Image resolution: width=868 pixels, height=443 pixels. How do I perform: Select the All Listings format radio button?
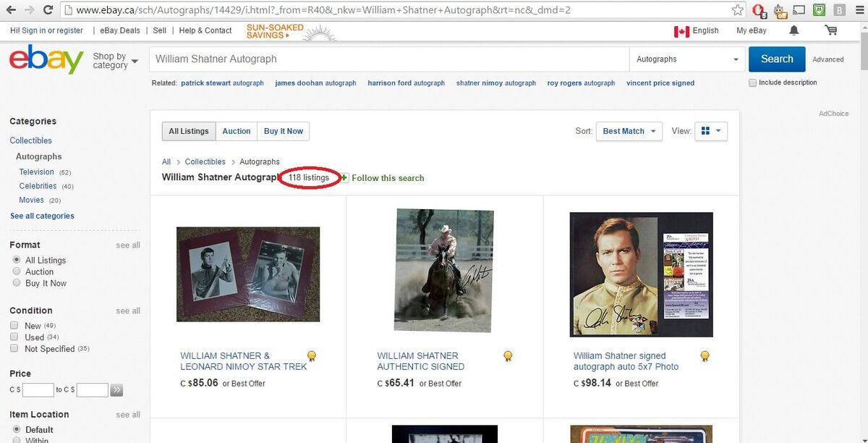(x=16, y=260)
